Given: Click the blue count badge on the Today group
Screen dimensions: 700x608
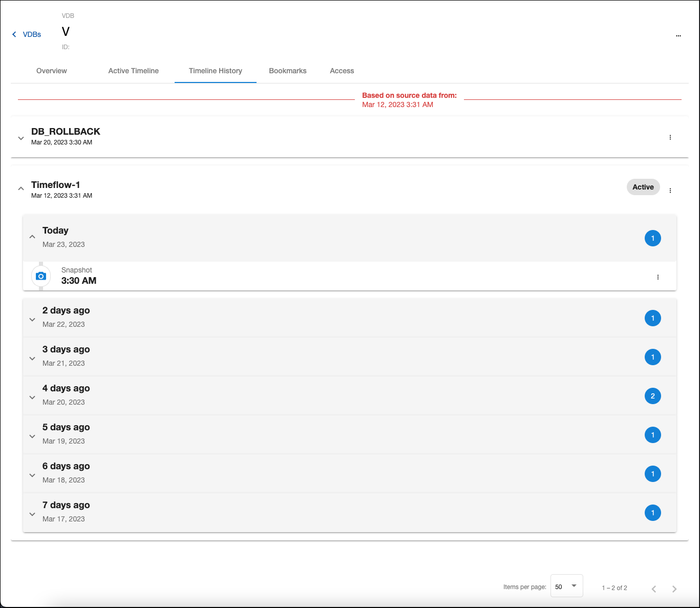Looking at the screenshot, I should (x=653, y=238).
